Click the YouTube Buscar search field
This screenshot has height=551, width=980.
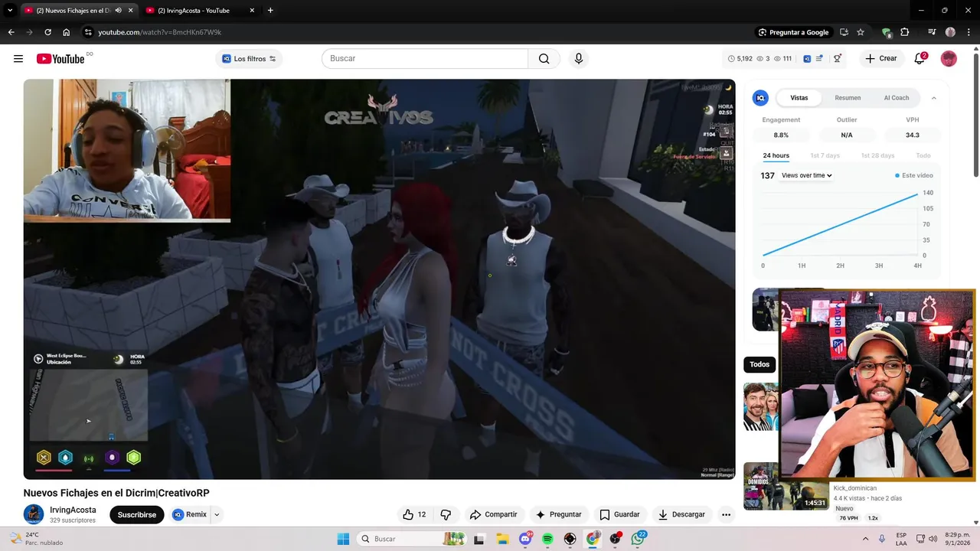tap(425, 58)
